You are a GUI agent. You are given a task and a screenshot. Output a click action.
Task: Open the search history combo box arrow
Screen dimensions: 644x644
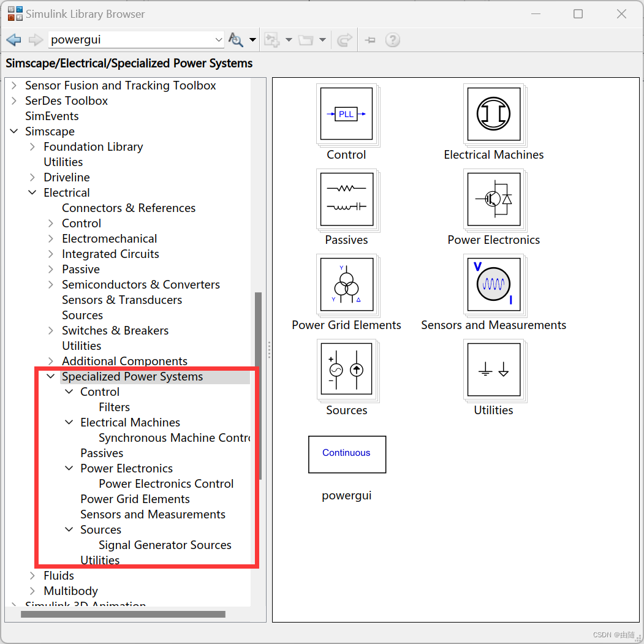[x=219, y=40]
